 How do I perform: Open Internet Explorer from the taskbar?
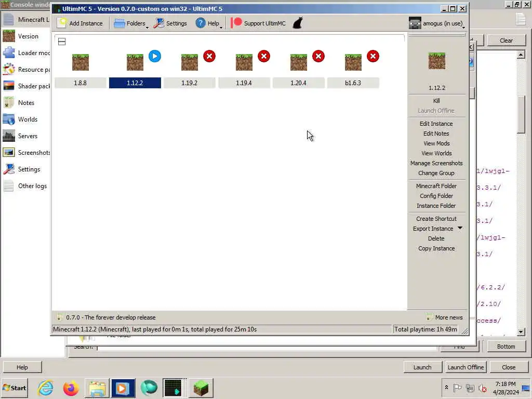46,388
